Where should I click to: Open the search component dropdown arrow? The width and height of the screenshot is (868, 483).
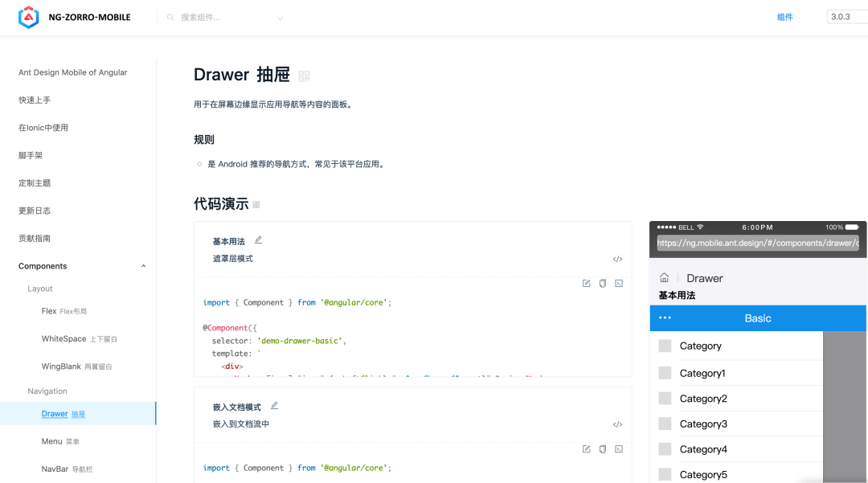point(280,18)
